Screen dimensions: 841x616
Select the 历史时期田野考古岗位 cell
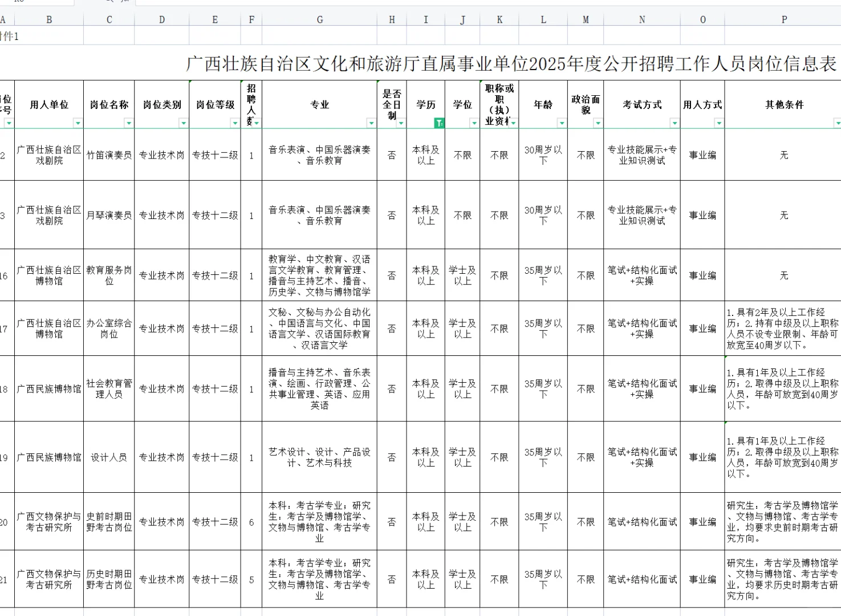[x=109, y=579]
